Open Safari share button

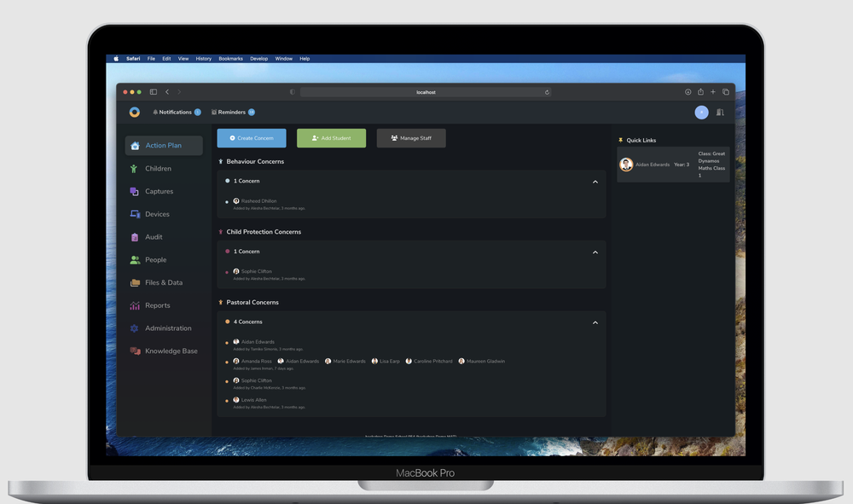700,92
